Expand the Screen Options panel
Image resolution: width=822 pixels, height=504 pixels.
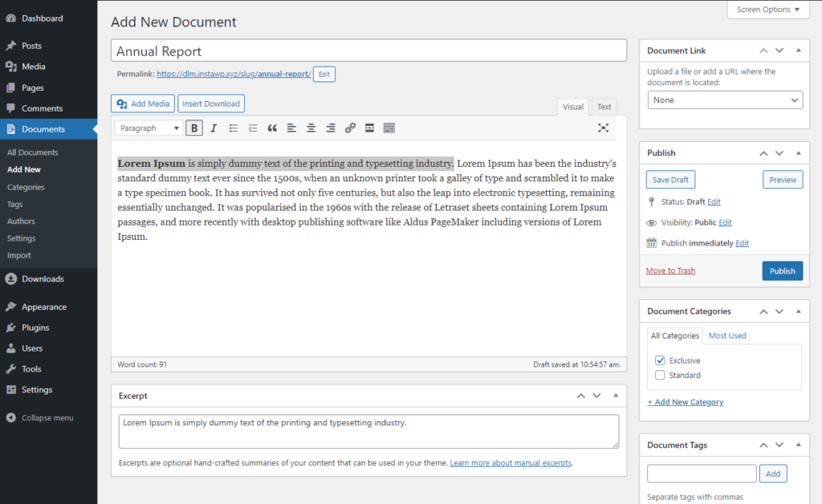(x=768, y=10)
